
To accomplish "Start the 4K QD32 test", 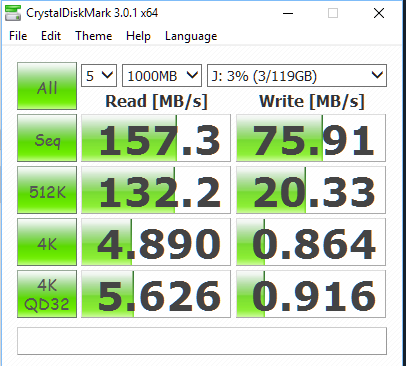I will [47, 294].
